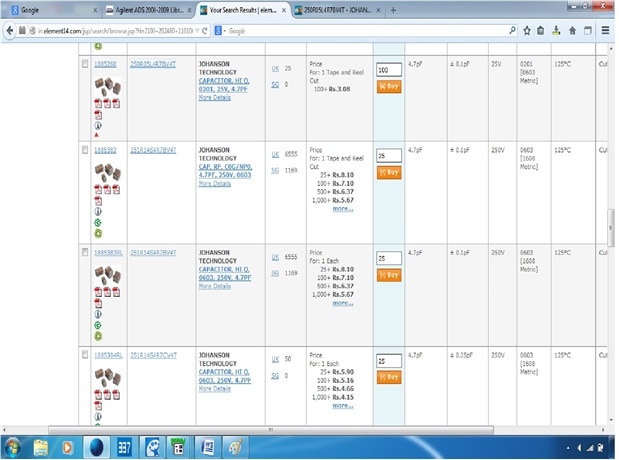Reload the page using the refresh icon
Viewport: 619px width, 460px height.
pos(204,31)
